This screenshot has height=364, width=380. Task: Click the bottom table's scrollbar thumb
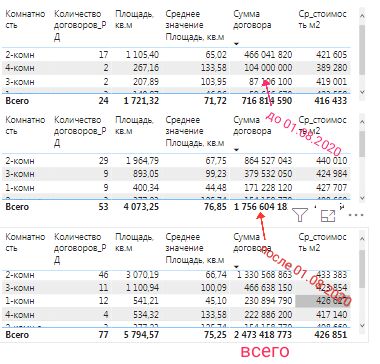(363, 269)
